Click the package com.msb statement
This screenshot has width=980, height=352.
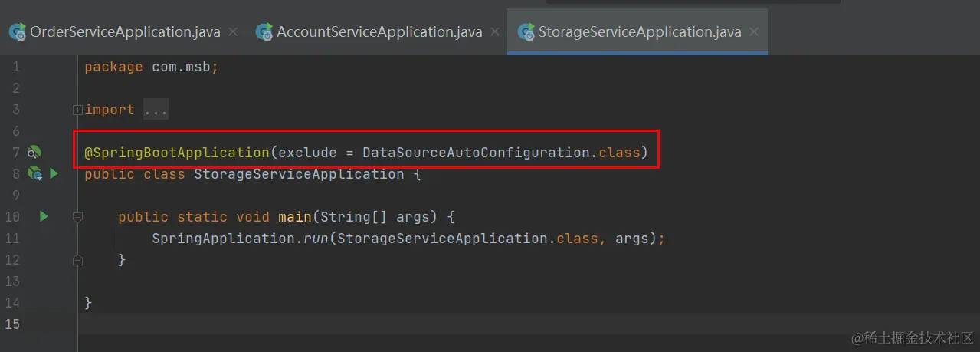pyautogui.click(x=152, y=67)
